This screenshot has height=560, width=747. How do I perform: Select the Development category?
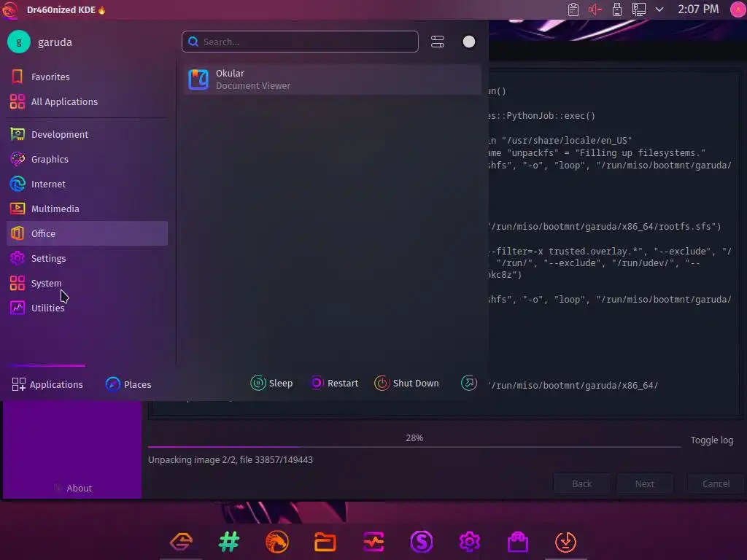click(88, 134)
